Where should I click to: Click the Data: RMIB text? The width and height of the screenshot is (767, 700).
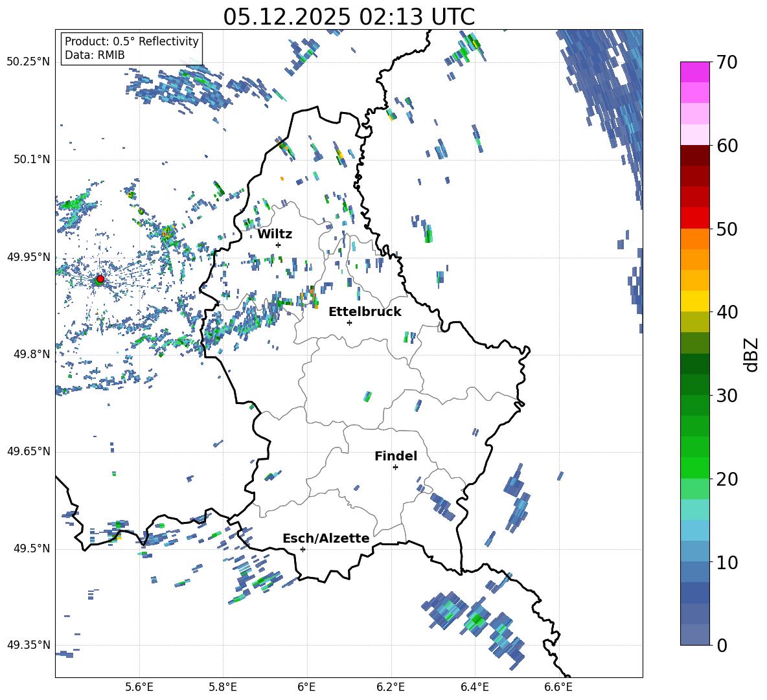click(x=95, y=55)
